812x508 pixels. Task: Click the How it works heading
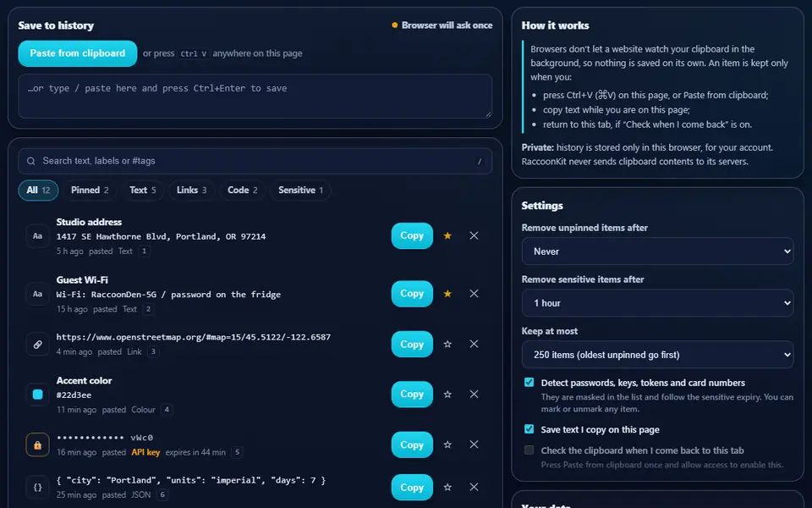[555, 25]
